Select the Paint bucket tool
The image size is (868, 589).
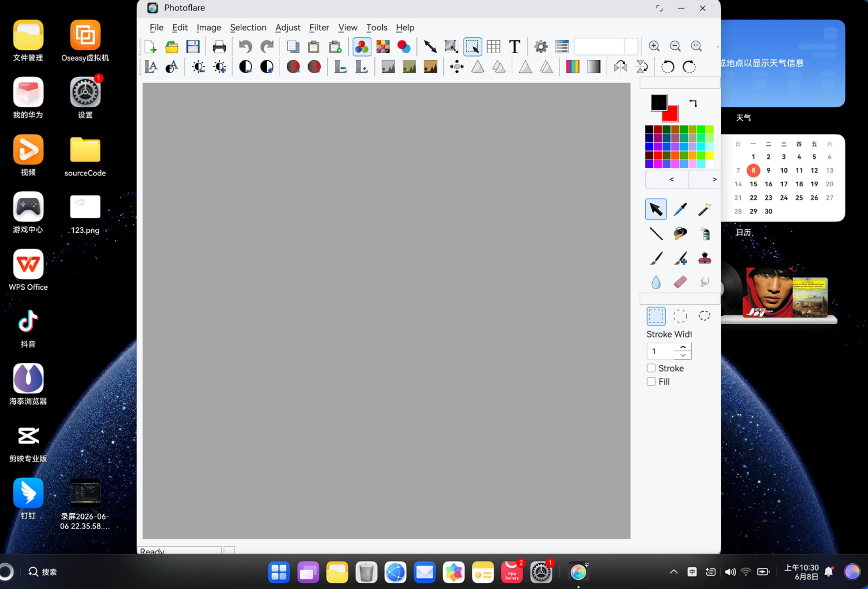coord(680,234)
